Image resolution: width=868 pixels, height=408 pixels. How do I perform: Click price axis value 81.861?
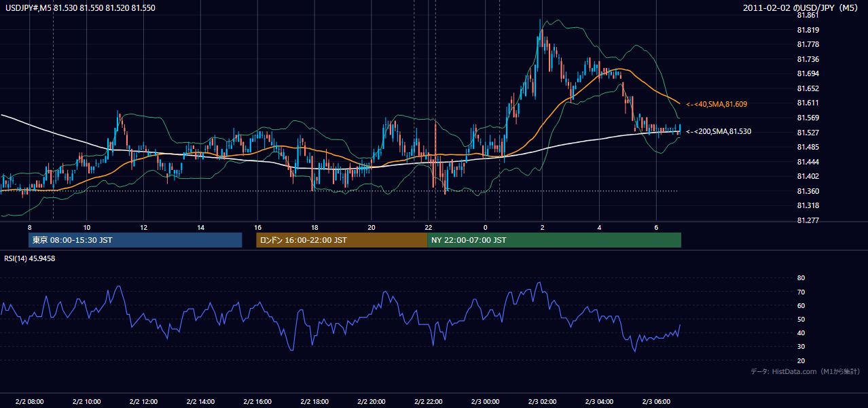808,15
